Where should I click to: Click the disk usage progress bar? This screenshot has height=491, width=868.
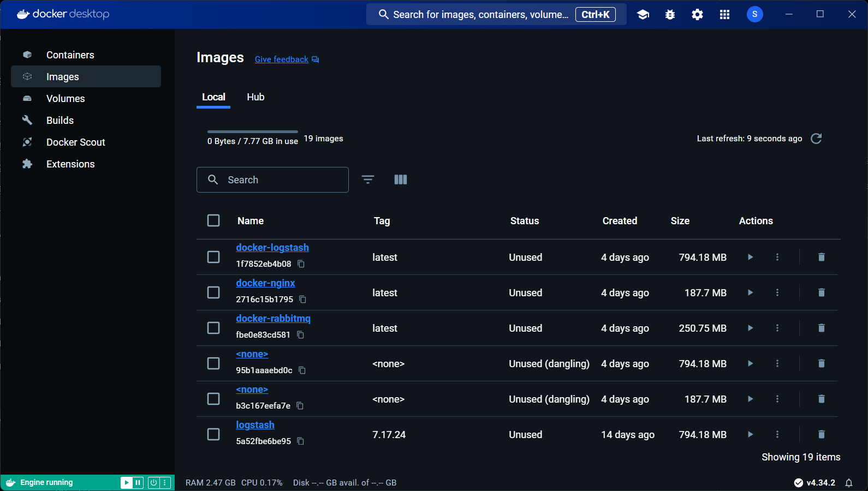[x=253, y=131]
